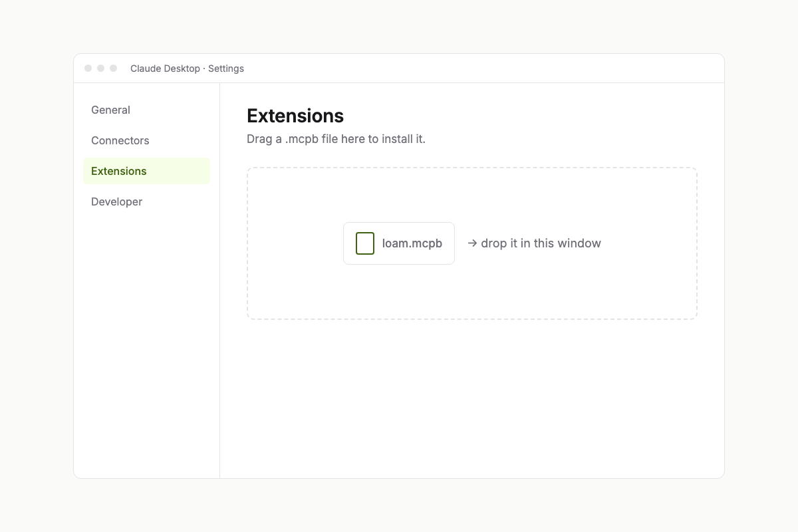Select the Extensions sidebar item
798x532 pixels.
click(x=146, y=171)
